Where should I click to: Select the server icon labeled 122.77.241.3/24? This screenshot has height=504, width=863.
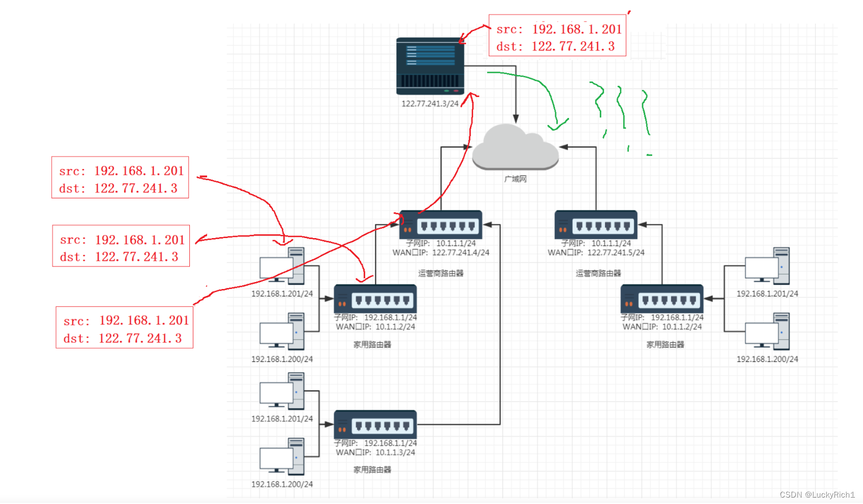(430, 66)
